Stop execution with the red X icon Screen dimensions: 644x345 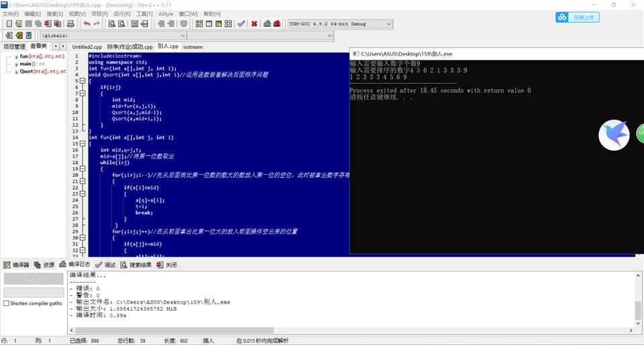(254, 24)
